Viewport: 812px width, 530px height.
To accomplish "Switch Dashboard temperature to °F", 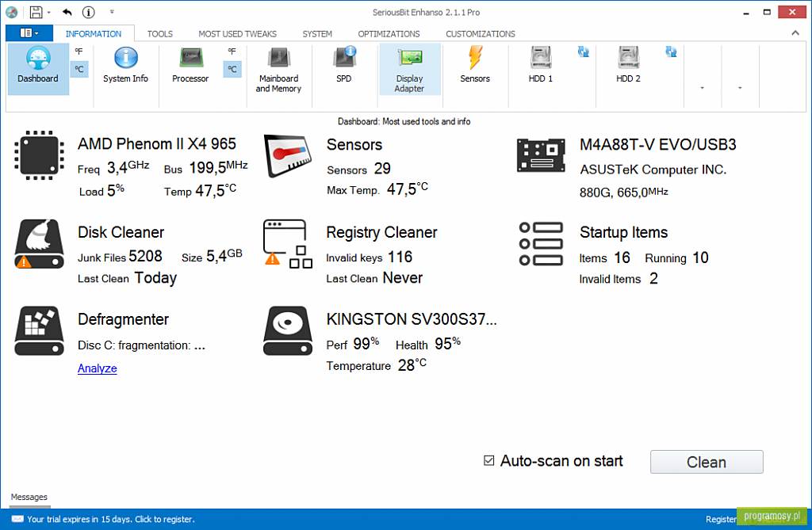I will (79, 51).
